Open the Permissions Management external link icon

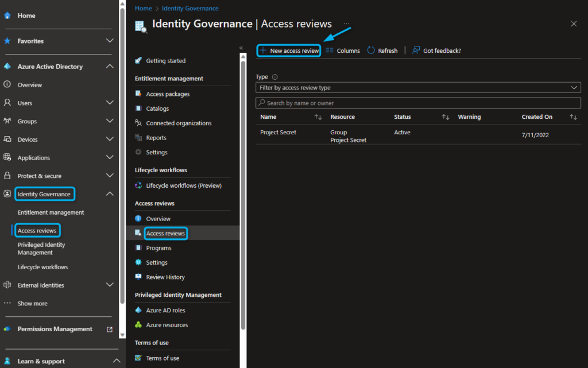110,330
